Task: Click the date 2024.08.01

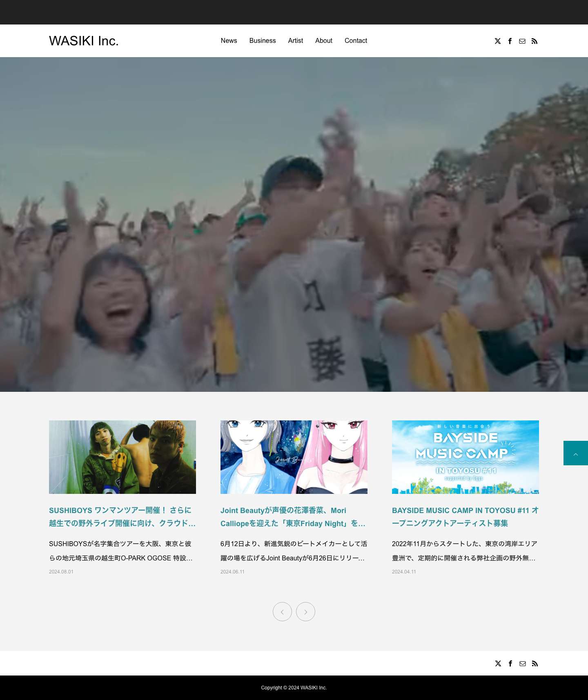Action: tap(61, 572)
